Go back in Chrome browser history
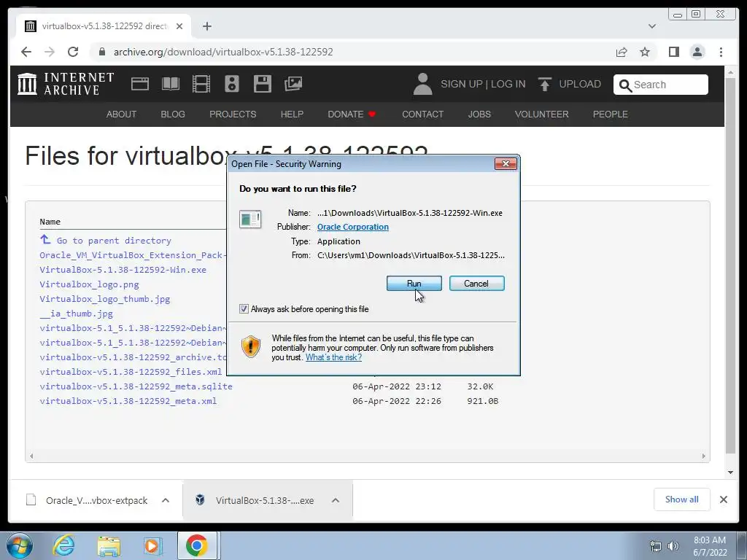The image size is (747, 560). coord(26,52)
